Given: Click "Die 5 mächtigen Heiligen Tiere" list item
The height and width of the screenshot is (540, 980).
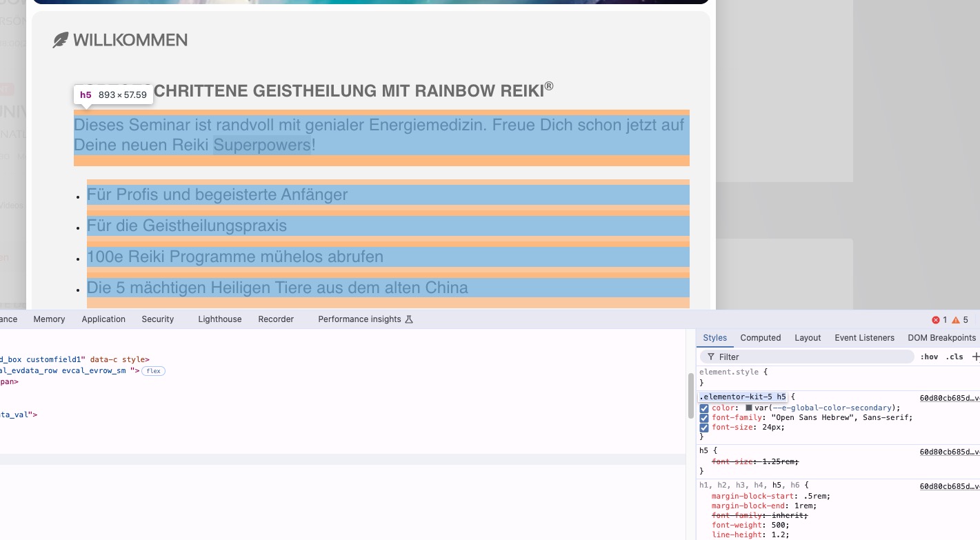Looking at the screenshot, I should tap(277, 288).
